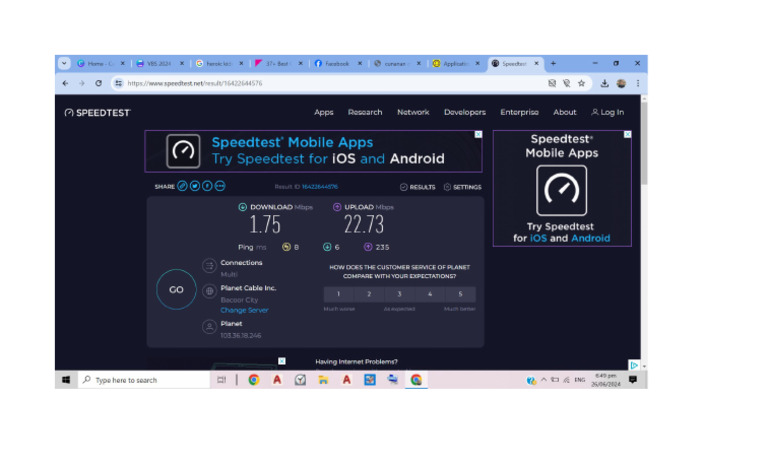Screen dimensions: 768x466
Task: Rate customer service as 1
Action: [338, 294]
